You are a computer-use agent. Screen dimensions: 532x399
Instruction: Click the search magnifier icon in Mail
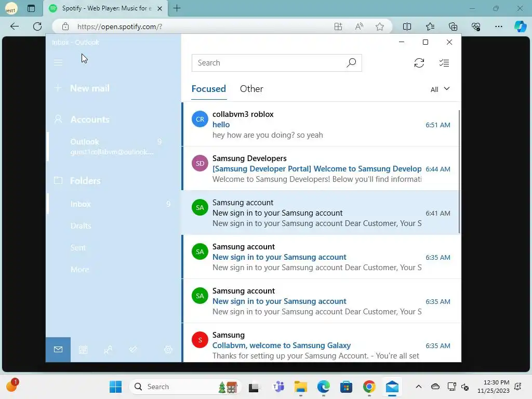351,63
